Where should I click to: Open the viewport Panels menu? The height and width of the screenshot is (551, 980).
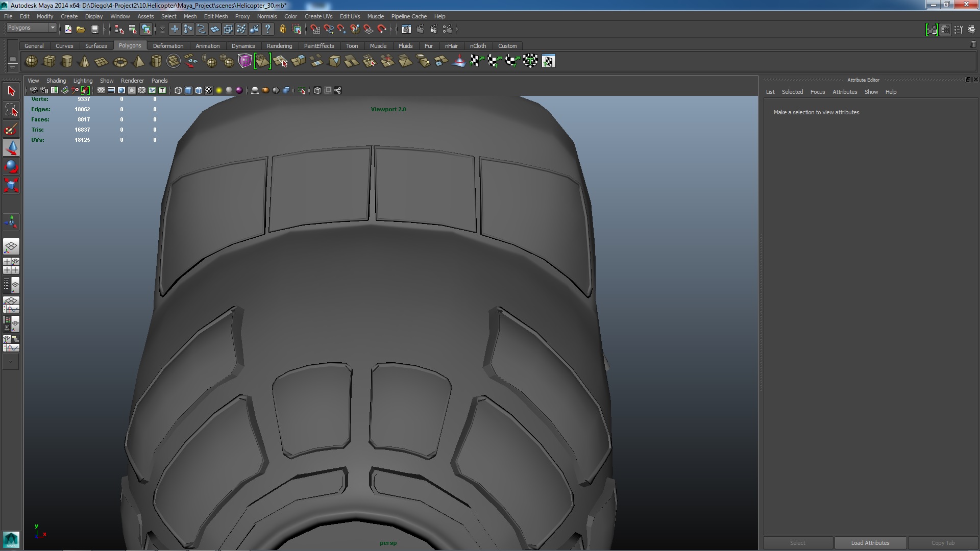click(x=159, y=81)
